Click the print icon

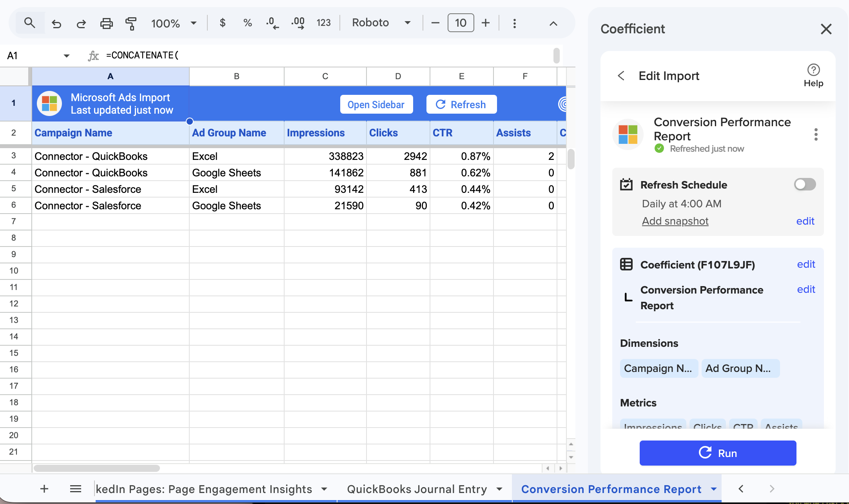pyautogui.click(x=106, y=24)
